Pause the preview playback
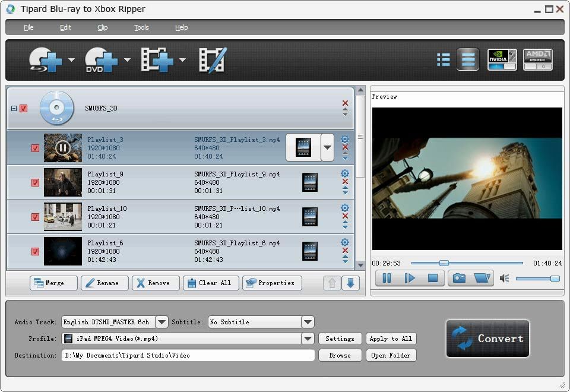Viewport: 570px width, 392px height. (387, 278)
